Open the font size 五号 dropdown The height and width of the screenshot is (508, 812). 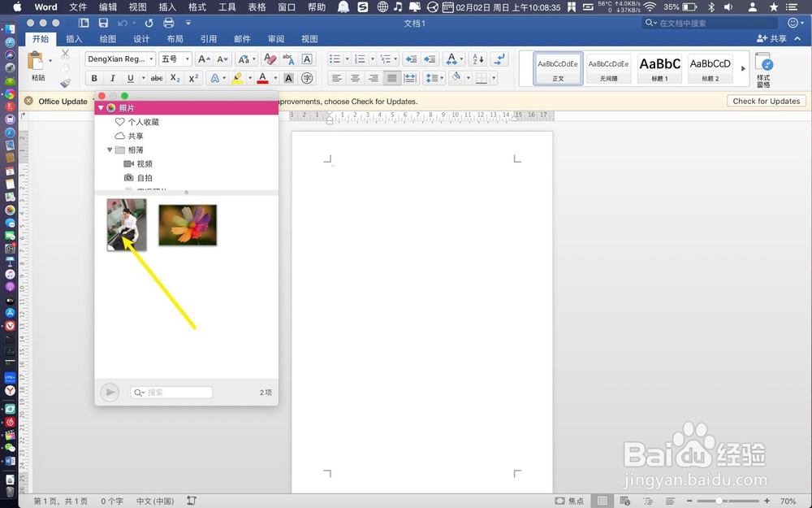click(188, 59)
